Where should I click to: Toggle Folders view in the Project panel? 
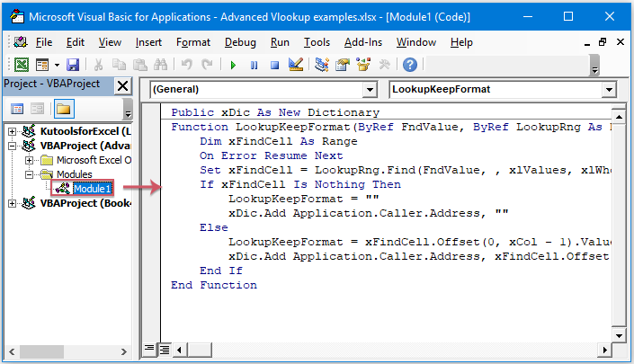(63, 109)
